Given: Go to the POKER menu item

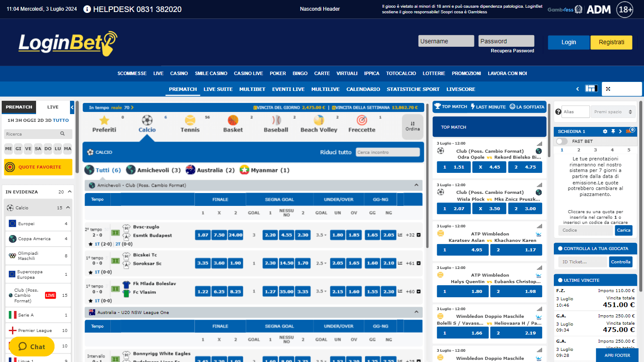Looking at the screenshot, I should [x=278, y=73].
